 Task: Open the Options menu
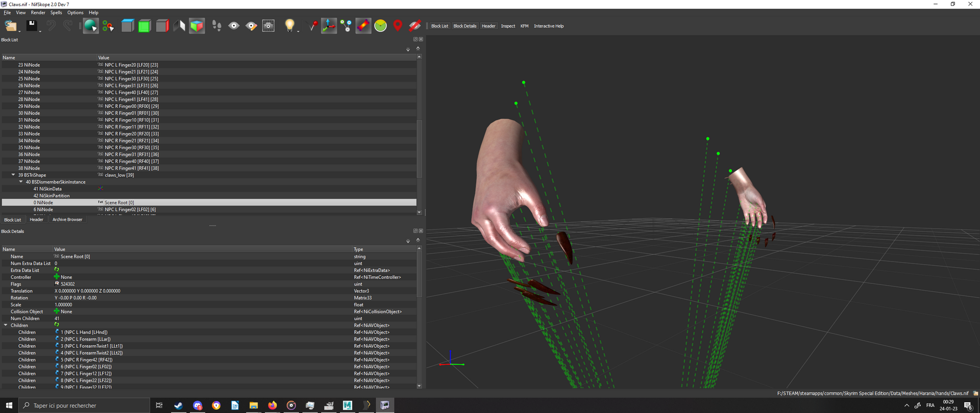click(75, 13)
